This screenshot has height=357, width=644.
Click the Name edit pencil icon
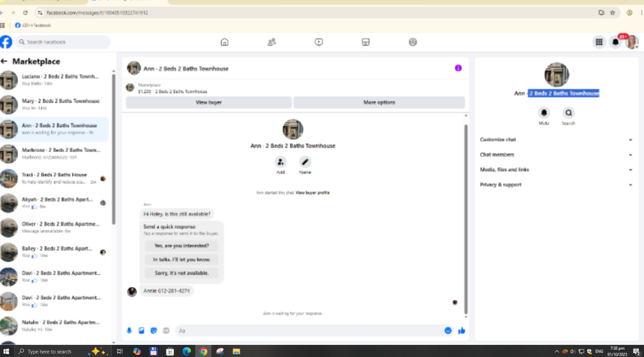pos(305,162)
